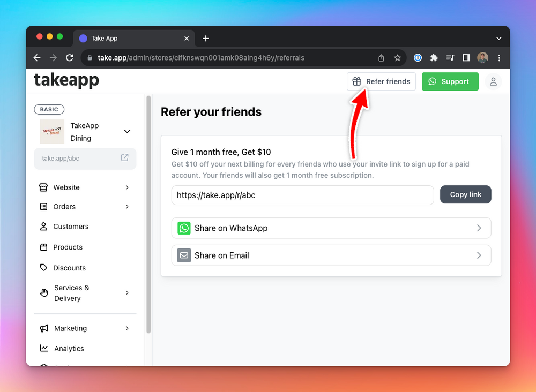Click the Services & Delivery hand icon
This screenshot has height=392, width=536.
tap(44, 292)
